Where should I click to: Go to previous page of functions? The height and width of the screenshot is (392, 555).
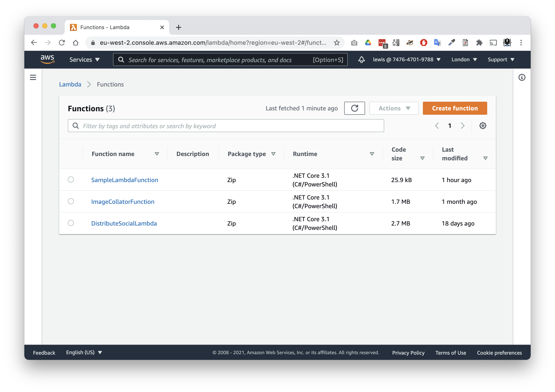pos(437,125)
